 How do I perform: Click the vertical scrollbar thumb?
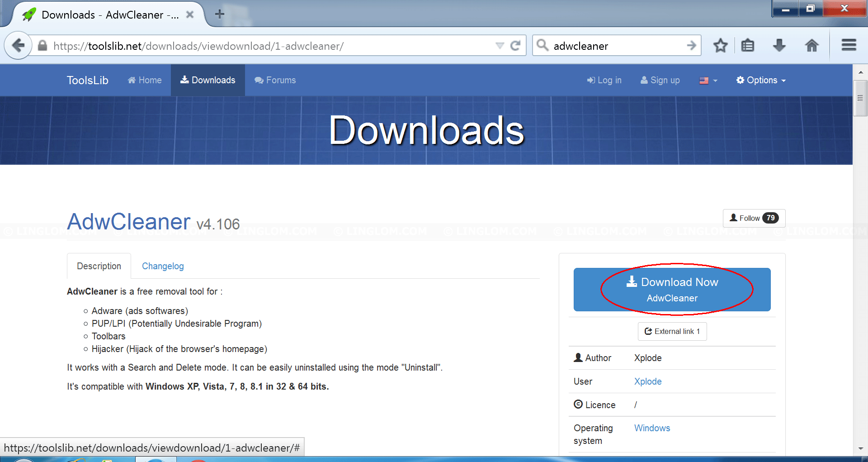[860, 98]
